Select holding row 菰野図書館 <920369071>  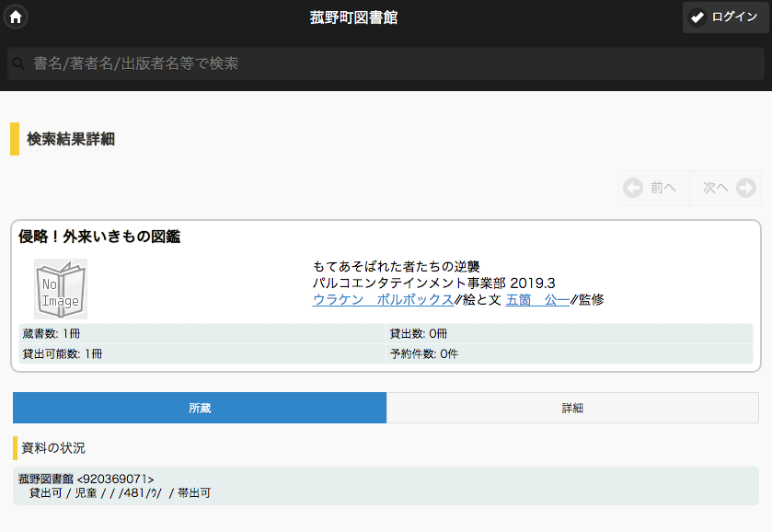(x=86, y=479)
